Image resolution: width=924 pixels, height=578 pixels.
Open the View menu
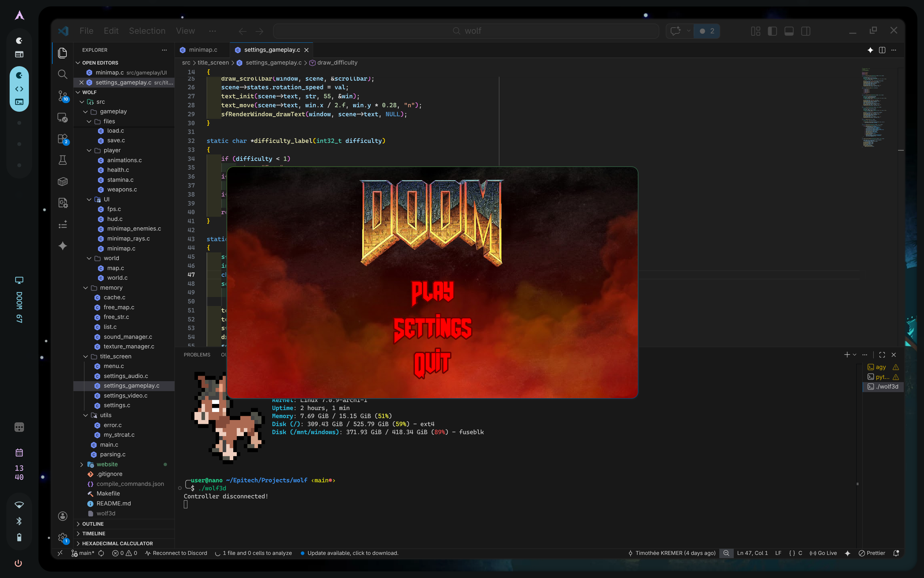point(185,31)
